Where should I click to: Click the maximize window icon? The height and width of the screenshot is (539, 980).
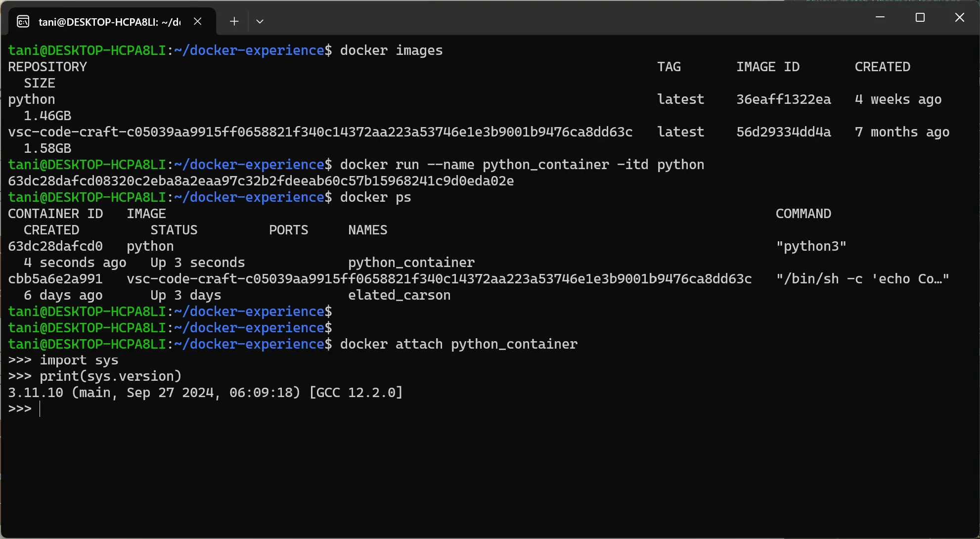pyautogui.click(x=919, y=19)
